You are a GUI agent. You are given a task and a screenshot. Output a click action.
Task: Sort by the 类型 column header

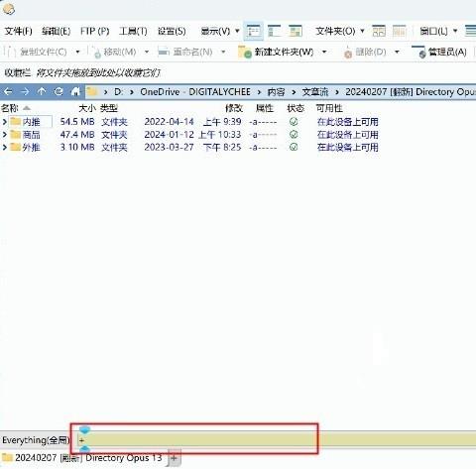(x=109, y=108)
